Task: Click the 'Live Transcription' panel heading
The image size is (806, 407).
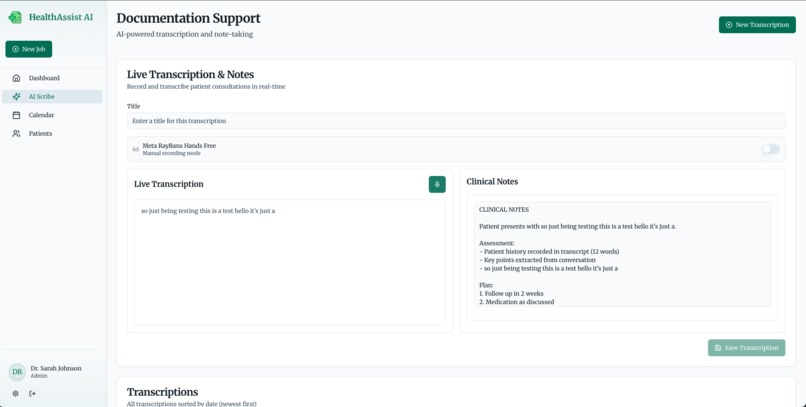Action: tap(169, 184)
